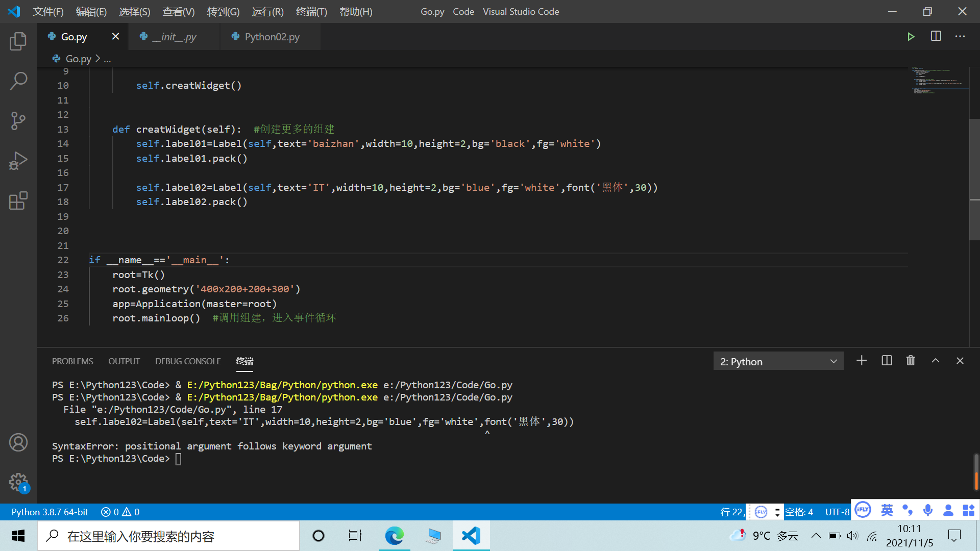
Task: Open the Extensions view
Action: pyautogui.click(x=18, y=201)
